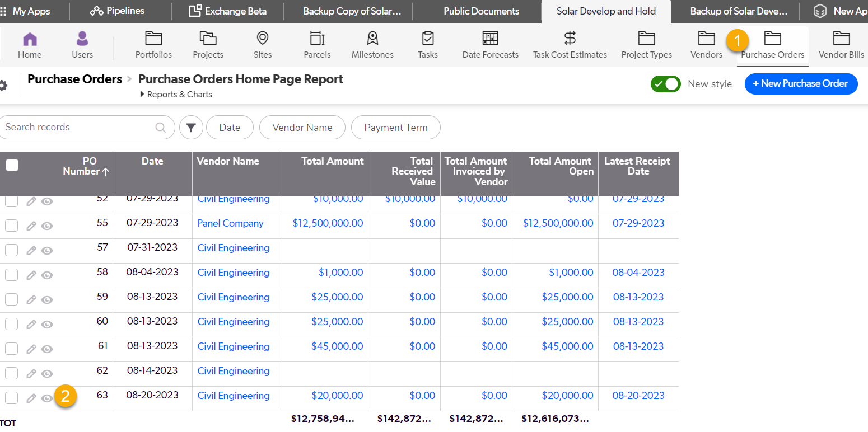
Task: Open the Users table icon
Action: coord(82,39)
